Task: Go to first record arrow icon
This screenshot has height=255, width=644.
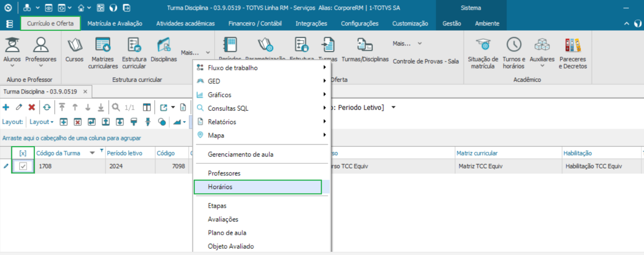Action: click(62, 107)
